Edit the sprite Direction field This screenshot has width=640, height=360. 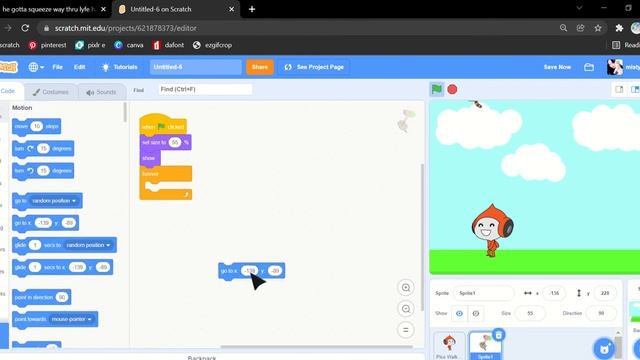pyautogui.click(x=601, y=313)
